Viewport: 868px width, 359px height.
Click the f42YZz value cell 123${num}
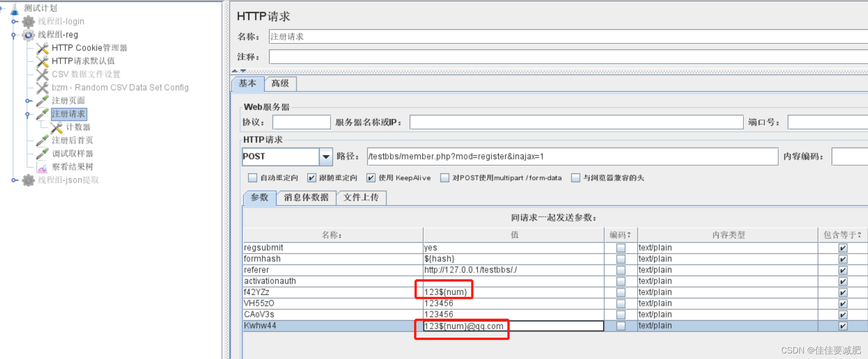coord(513,292)
